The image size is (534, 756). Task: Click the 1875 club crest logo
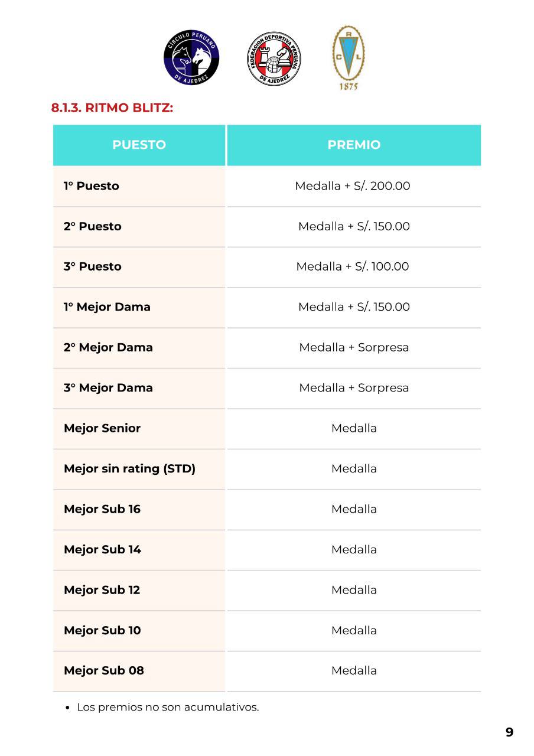(349, 57)
